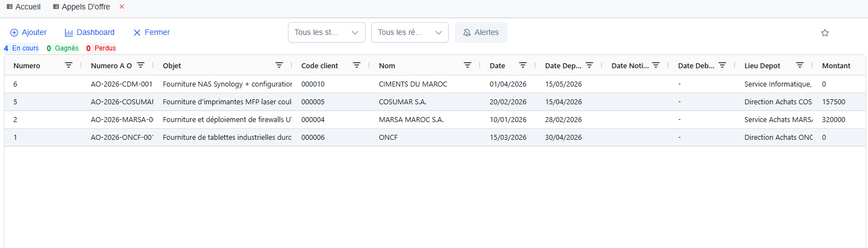The image size is (868, 248).
Task: Expand the 'Tous les st...' status dropdown
Action: 326,33
